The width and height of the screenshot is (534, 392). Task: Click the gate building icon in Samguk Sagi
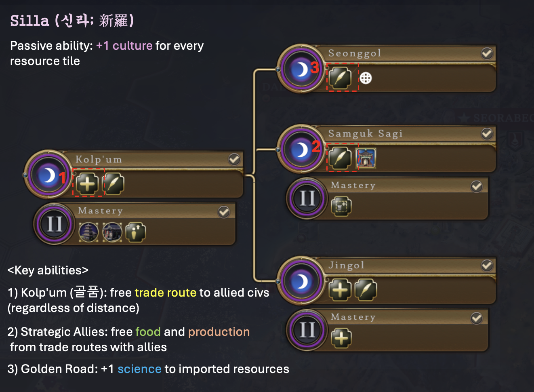(x=366, y=158)
